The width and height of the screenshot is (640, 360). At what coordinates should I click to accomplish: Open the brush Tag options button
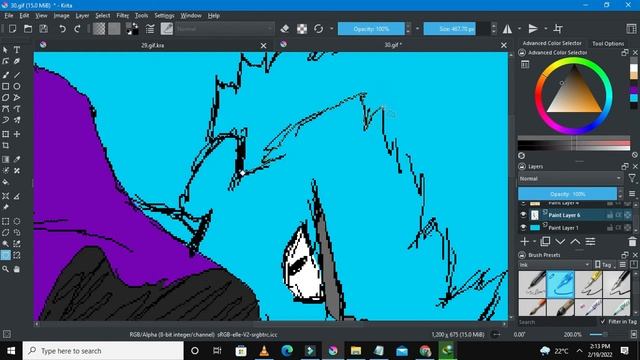coord(605,265)
